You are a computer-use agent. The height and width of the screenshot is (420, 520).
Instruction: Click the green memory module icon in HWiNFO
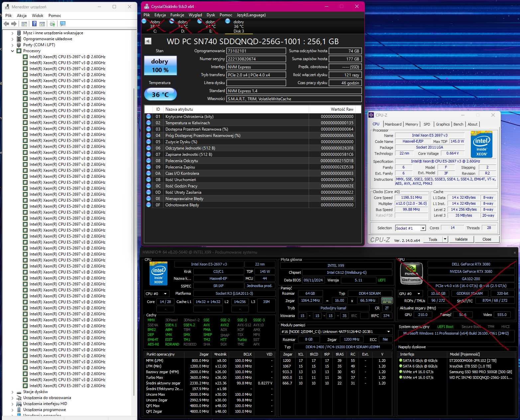tap(387, 300)
